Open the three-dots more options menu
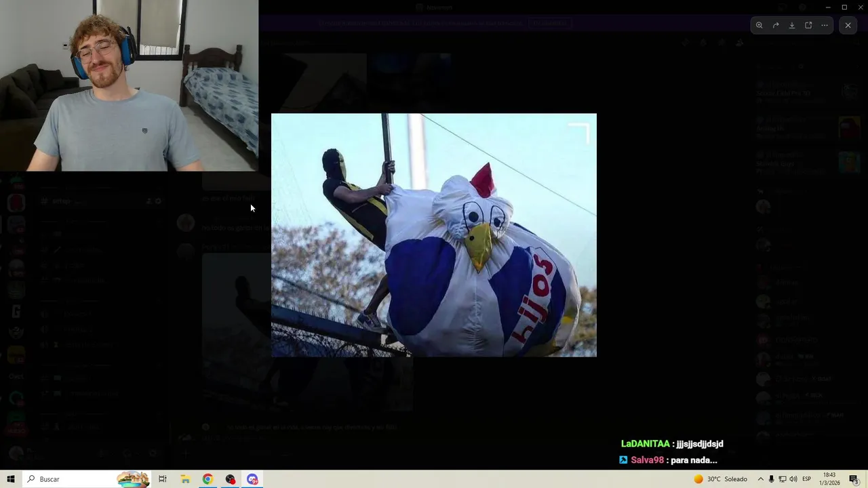 [825, 26]
